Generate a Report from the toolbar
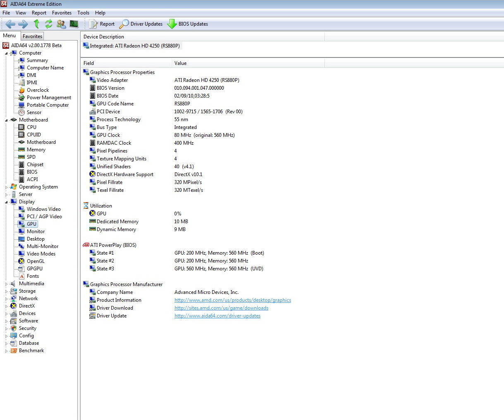Viewport: 504px width, 420px height. coord(102,24)
